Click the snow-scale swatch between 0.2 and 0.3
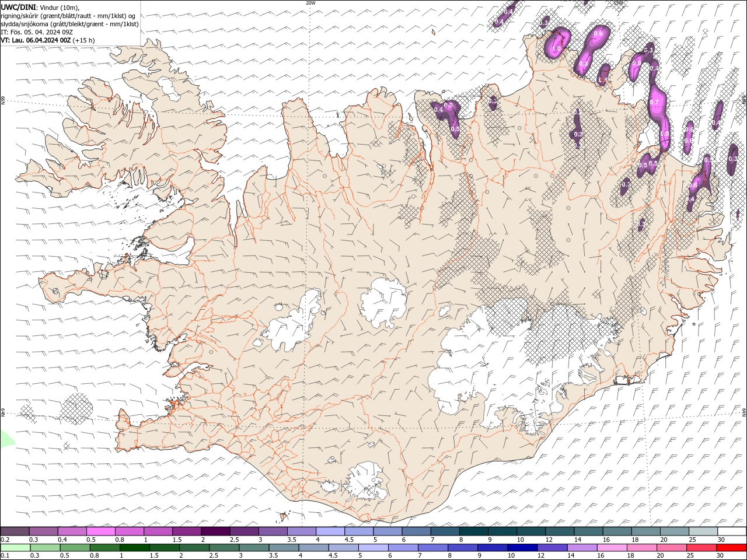The width and height of the screenshot is (747, 560). pos(15,531)
